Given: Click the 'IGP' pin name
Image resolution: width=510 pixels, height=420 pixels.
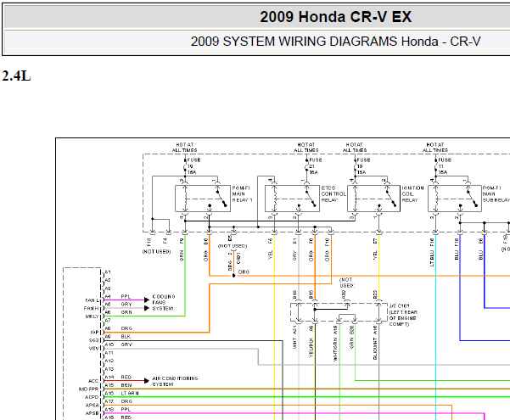Looking at the screenshot, I should [94, 332].
